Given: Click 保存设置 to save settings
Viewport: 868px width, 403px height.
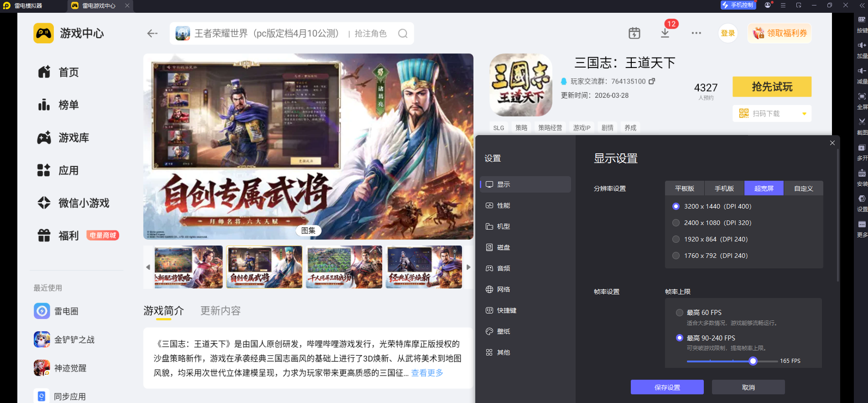Looking at the screenshot, I should point(667,387).
